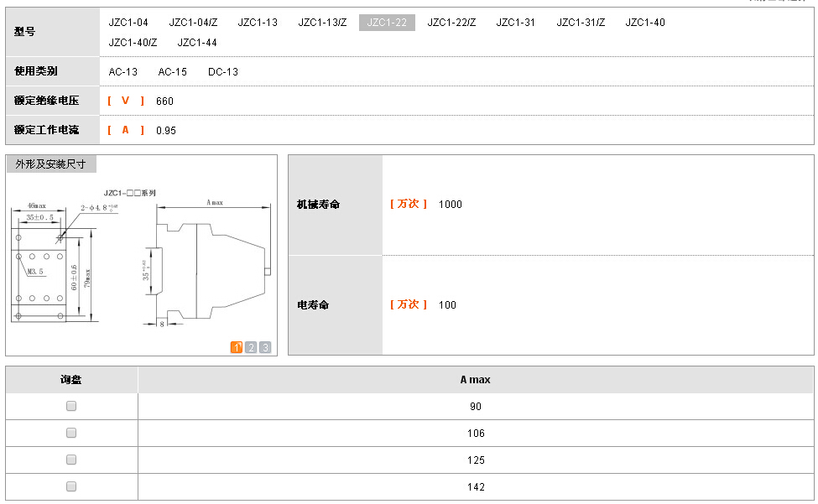Select model JZC1-13
Viewport: 818px width, 504px height.
coord(258,23)
